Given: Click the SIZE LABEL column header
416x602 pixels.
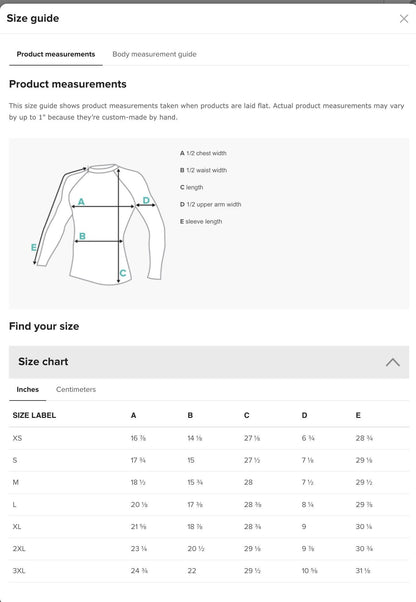Looking at the screenshot, I should (x=34, y=415).
